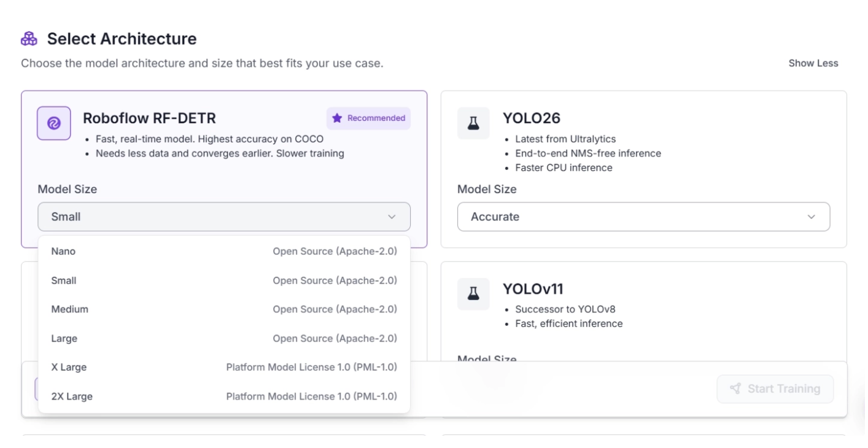
Task: Click the paper plane icon in Start Training
Action: [735, 388]
